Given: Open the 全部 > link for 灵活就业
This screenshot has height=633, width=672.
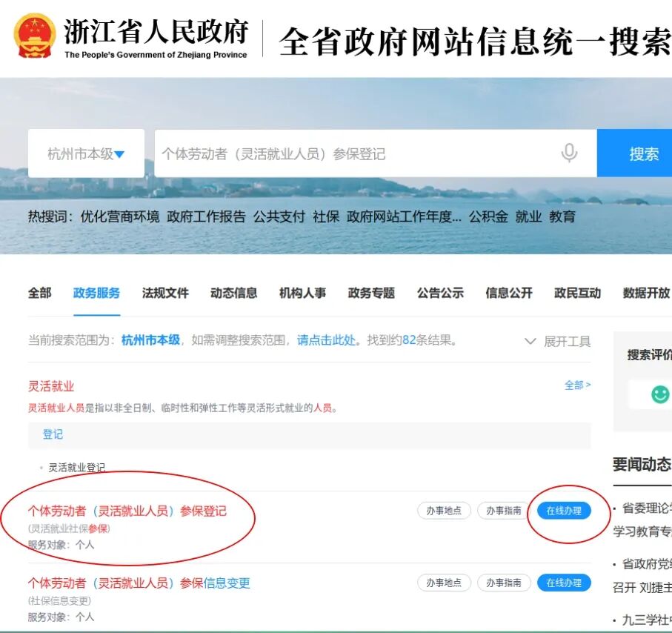Looking at the screenshot, I should pos(577,385).
